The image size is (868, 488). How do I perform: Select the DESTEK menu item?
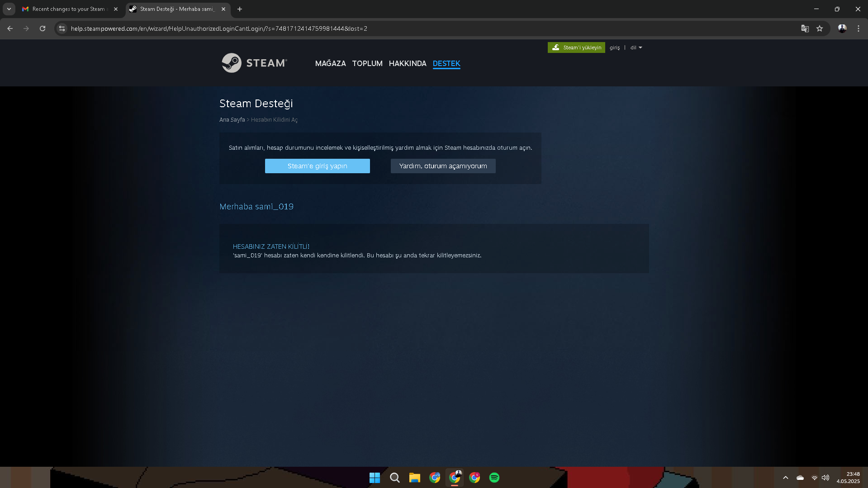[446, 63]
